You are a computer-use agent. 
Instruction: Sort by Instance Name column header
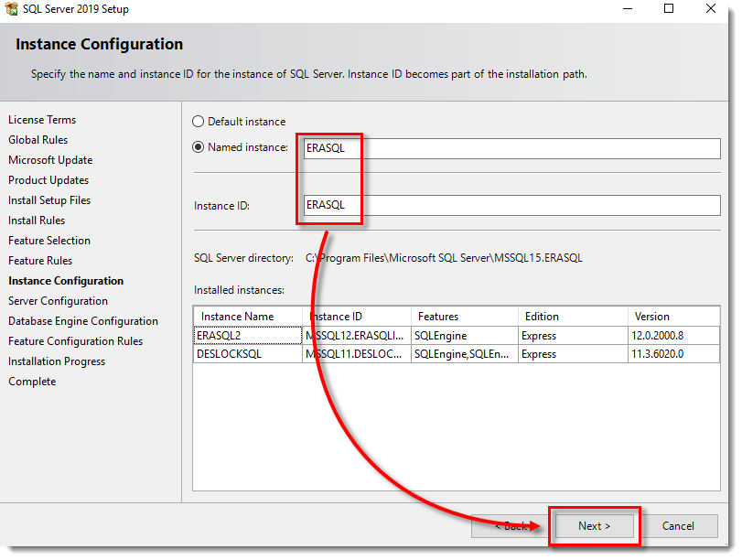248,317
